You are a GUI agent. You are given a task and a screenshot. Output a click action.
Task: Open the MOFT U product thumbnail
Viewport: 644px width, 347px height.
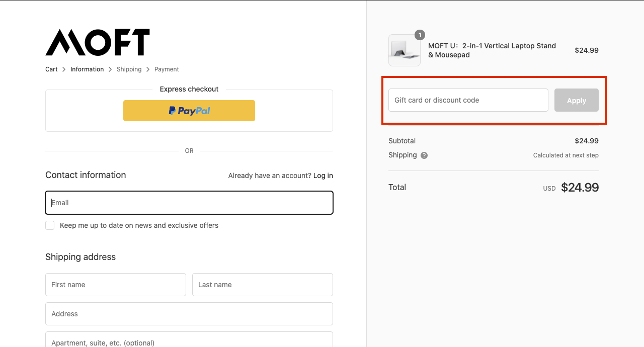click(x=405, y=50)
